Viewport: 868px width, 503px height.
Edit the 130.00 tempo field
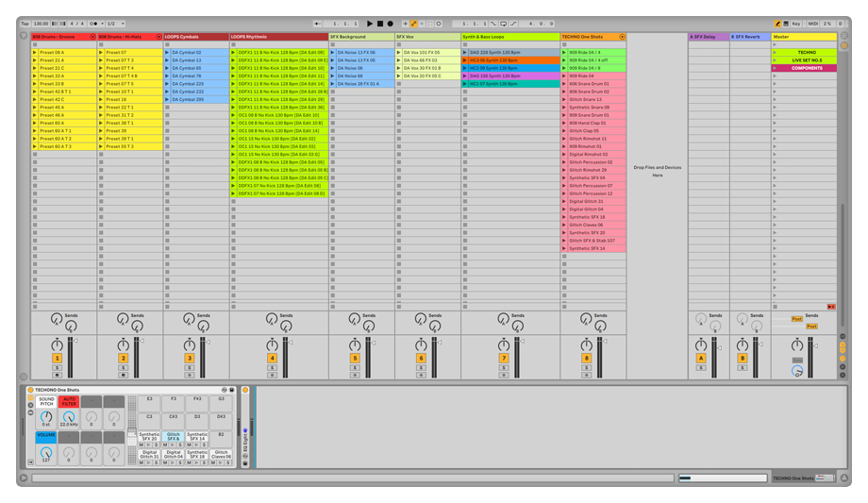pos(41,24)
